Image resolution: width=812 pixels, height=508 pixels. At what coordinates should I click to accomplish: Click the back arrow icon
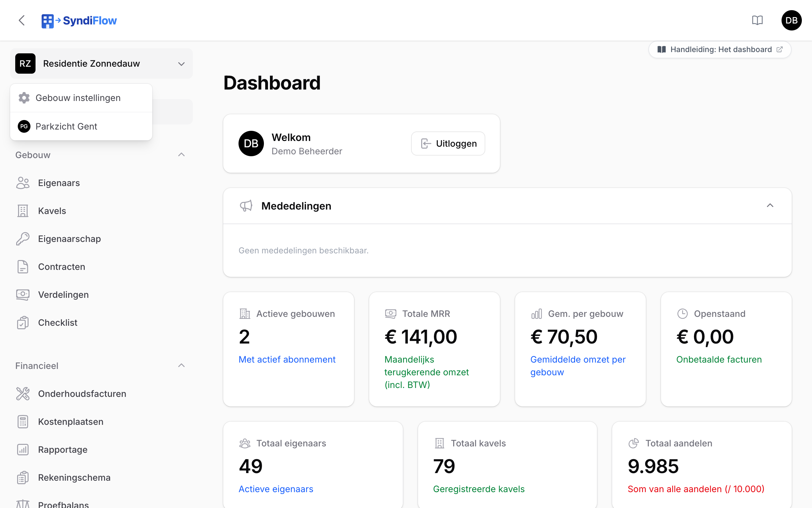coord(22,21)
